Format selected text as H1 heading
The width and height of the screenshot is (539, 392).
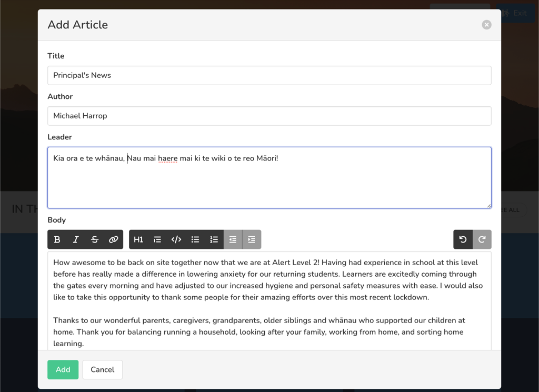tap(138, 239)
